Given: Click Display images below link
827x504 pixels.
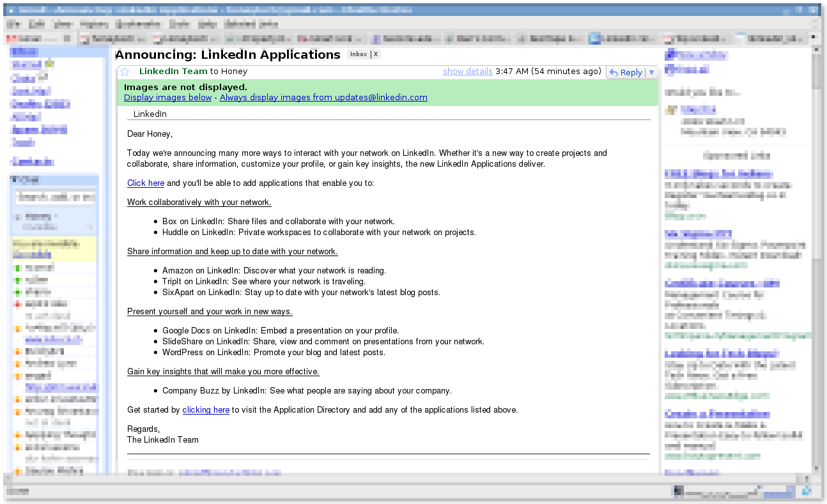Looking at the screenshot, I should pos(167,98).
